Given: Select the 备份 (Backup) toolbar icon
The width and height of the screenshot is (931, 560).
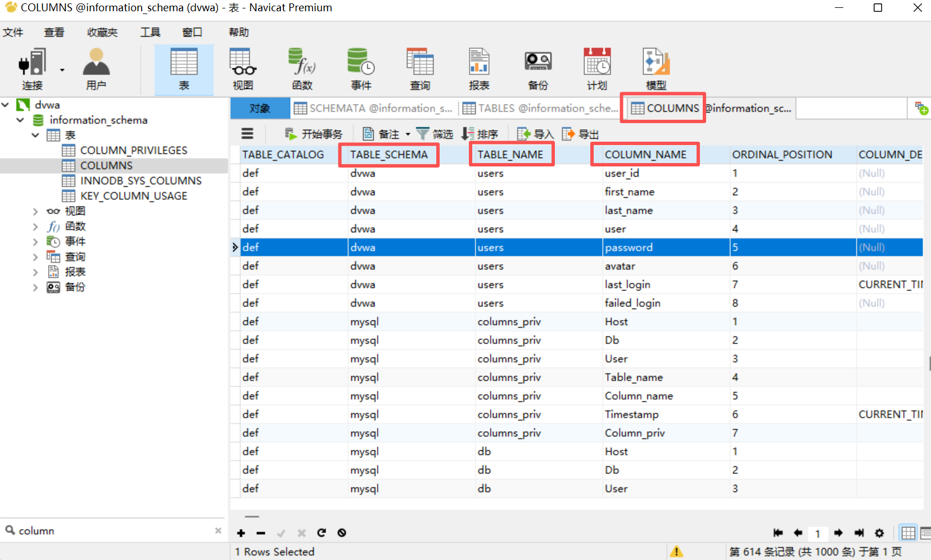Looking at the screenshot, I should tap(537, 67).
